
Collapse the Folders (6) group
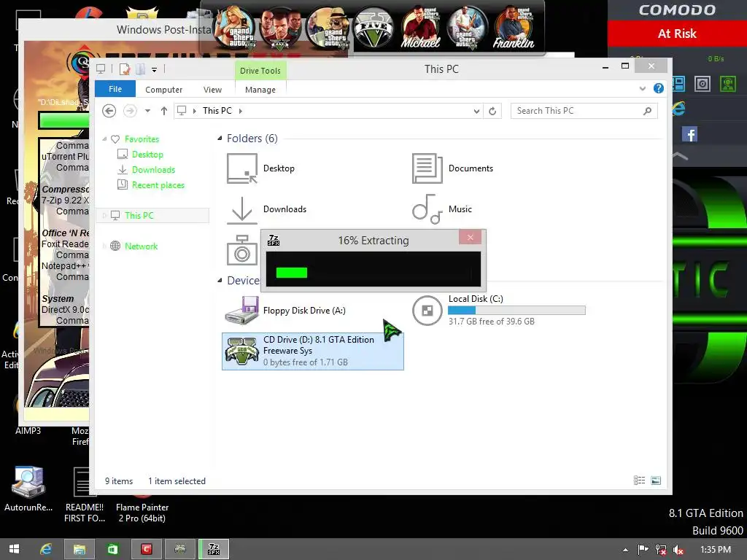(220, 139)
